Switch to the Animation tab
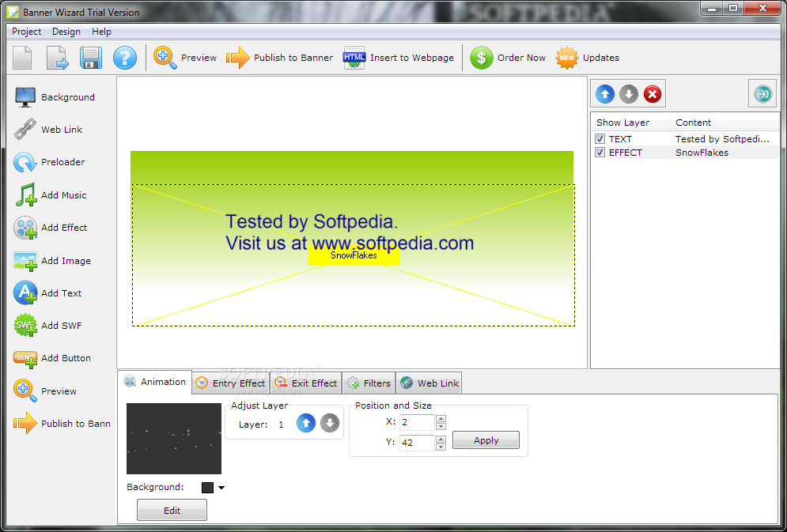The height and width of the screenshot is (532, 787). pos(154,382)
